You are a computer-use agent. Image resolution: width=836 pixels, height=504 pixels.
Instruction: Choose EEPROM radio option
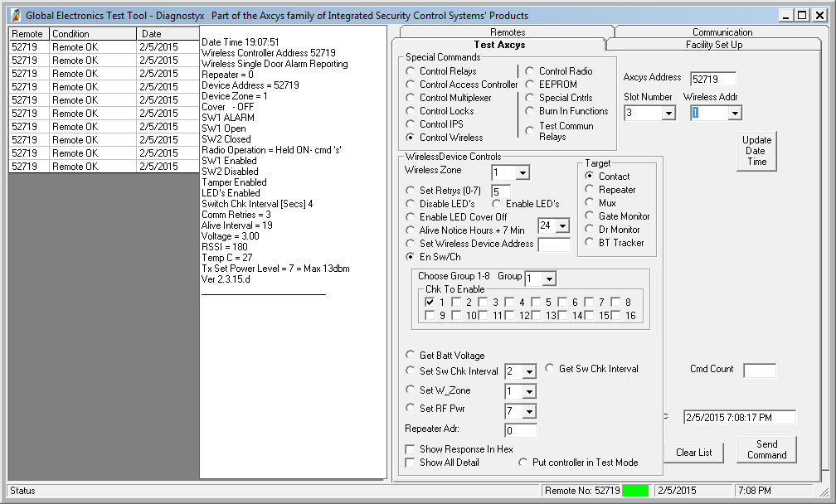(529, 85)
